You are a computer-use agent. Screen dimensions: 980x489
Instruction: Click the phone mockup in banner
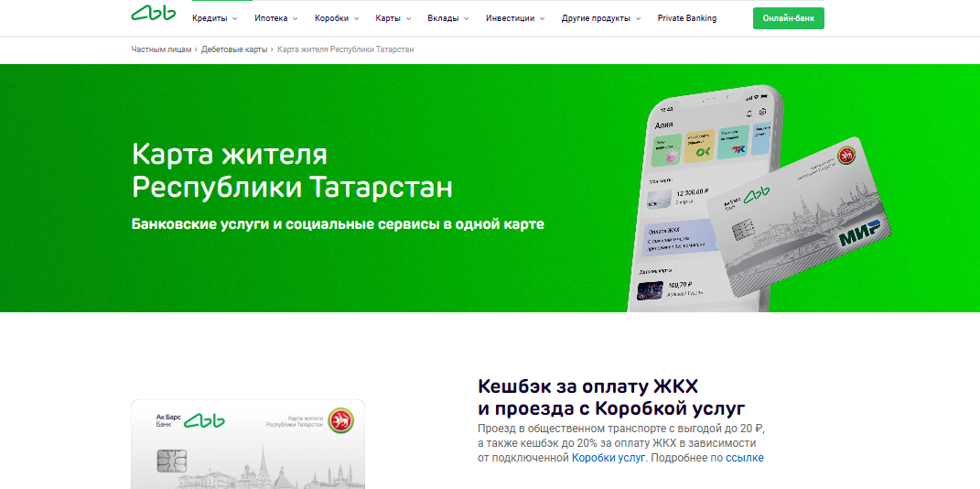pyautogui.click(x=703, y=199)
